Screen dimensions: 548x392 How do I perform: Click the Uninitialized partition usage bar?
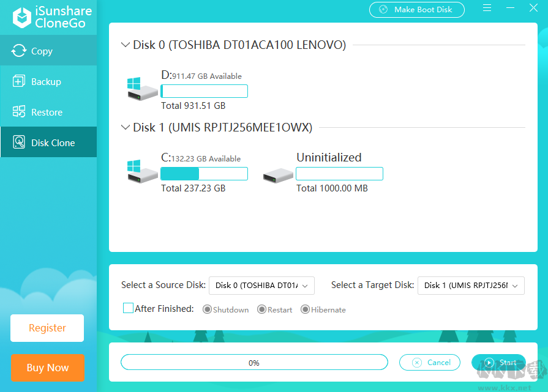339,174
